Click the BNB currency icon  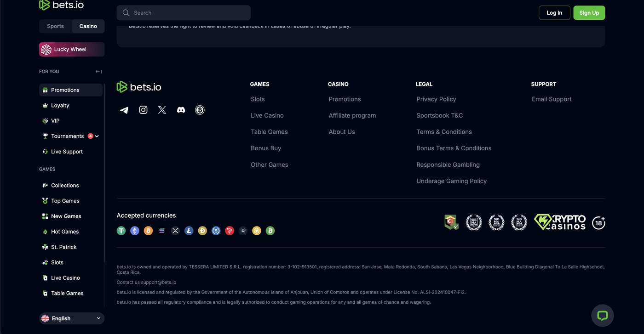pyautogui.click(x=257, y=231)
